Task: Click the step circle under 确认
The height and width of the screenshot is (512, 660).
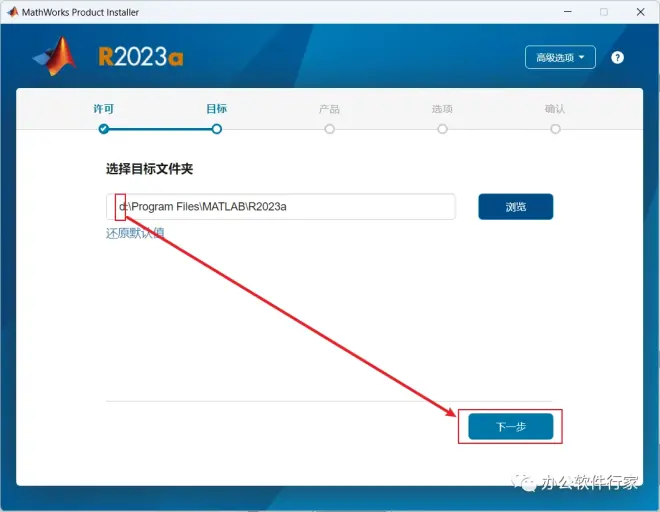Action: click(555, 129)
